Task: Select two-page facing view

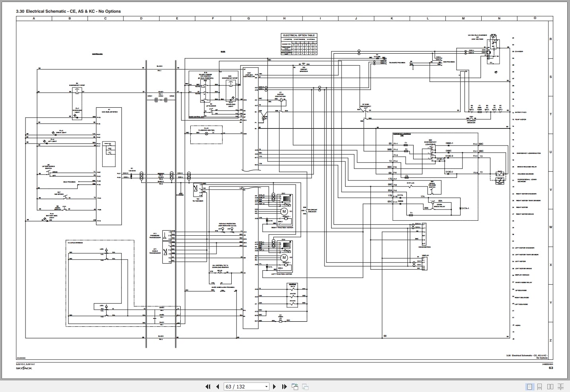Action: point(550,386)
